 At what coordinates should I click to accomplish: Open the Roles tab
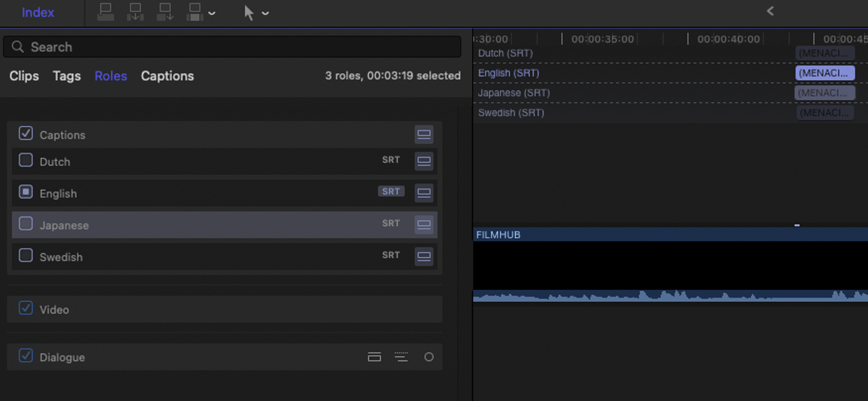tap(111, 76)
